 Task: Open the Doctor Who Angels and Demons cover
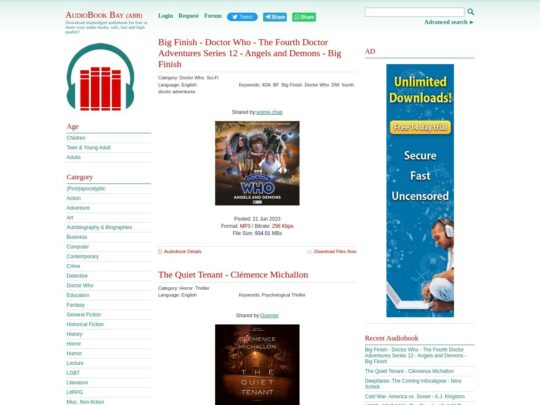(x=257, y=163)
